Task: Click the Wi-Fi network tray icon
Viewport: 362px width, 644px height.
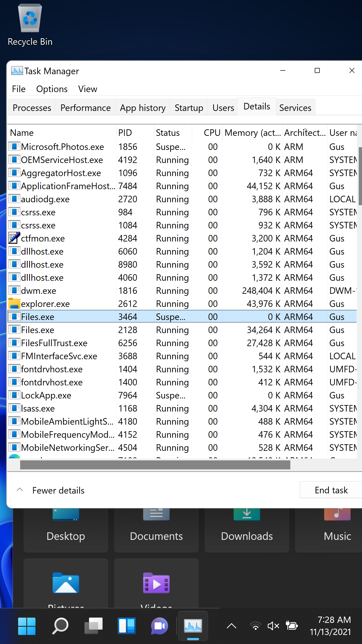Action: coord(256,626)
